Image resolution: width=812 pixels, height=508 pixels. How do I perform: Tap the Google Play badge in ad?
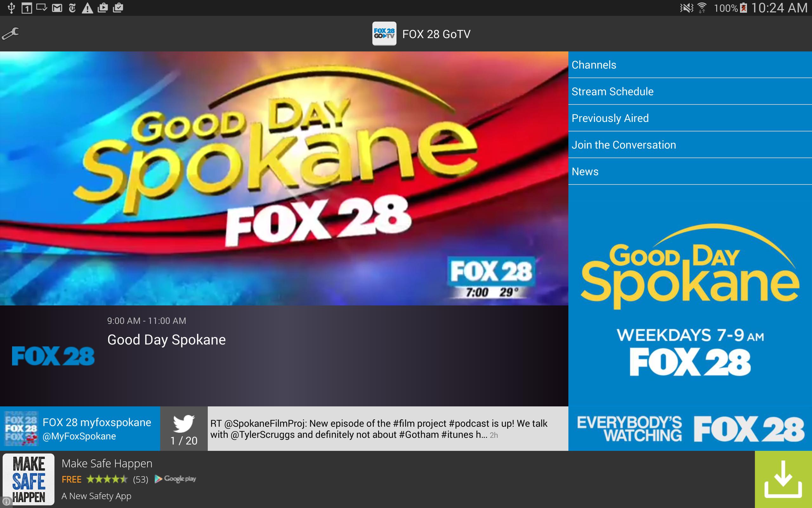[x=175, y=479]
